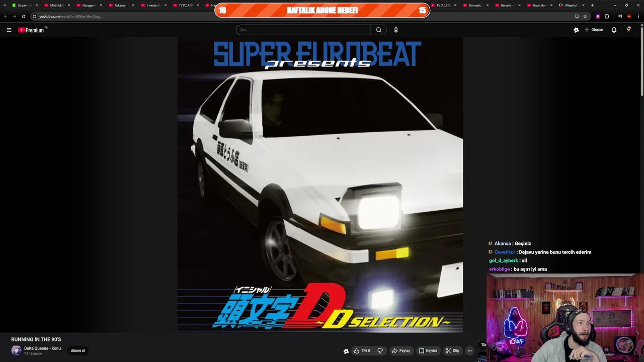Viewport: 644px width, 362px height.
Task: Click the RUNNING IN THE 90'S video title
Action: click(x=36, y=339)
